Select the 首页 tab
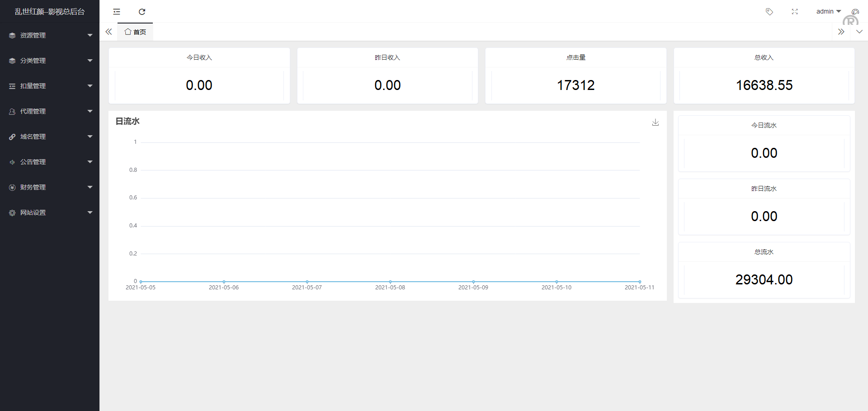This screenshot has height=411, width=868. (x=135, y=32)
